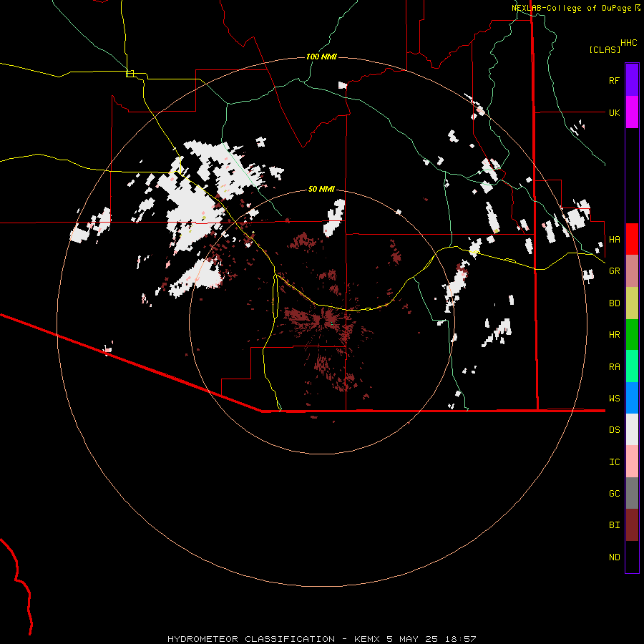Screen dimensions: 644x644
Task: Click the HR green legend swatch
Action: point(632,334)
